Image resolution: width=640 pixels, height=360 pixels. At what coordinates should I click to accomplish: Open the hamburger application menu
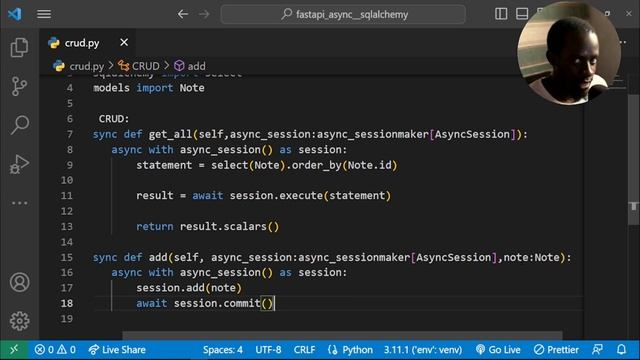(x=44, y=14)
